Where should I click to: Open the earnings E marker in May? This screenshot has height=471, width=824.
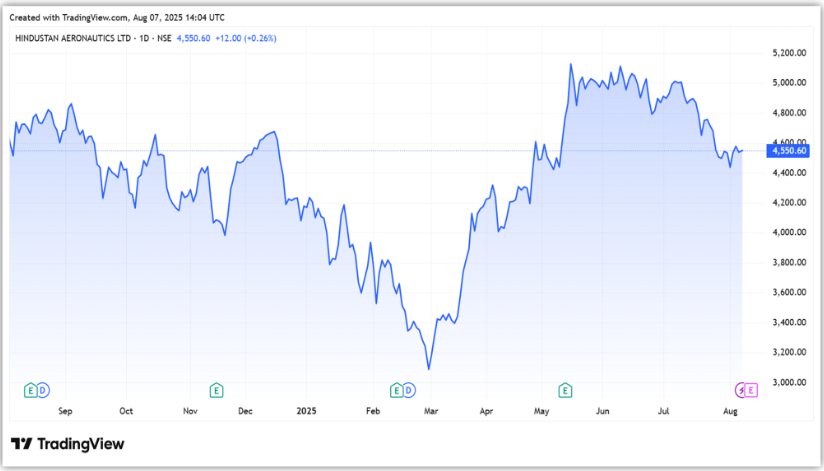pyautogui.click(x=565, y=389)
